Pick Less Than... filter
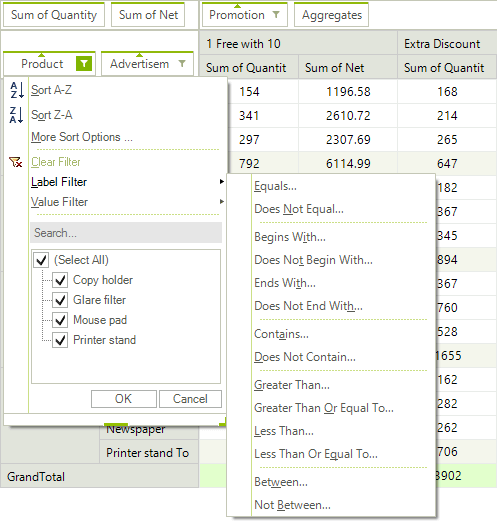This screenshot has width=497, height=521. click(284, 431)
